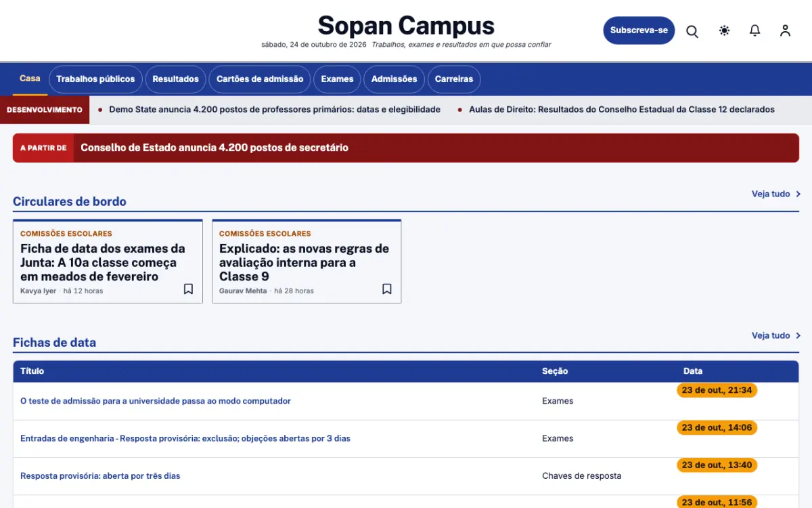This screenshot has width=812, height=508.
Task: Open Cartões de admissão tab
Action: 260,79
